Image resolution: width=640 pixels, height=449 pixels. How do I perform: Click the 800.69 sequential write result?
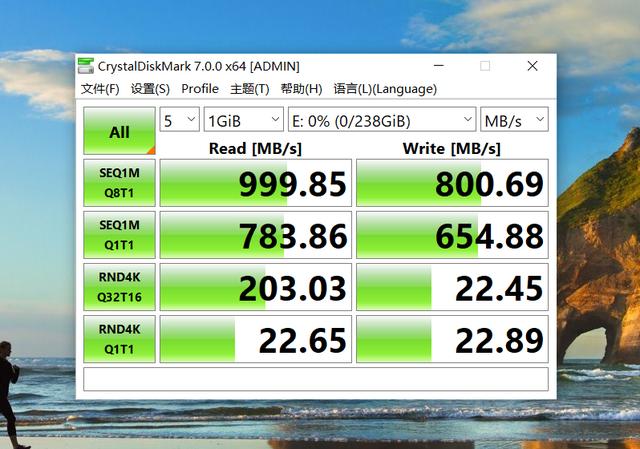point(452,183)
